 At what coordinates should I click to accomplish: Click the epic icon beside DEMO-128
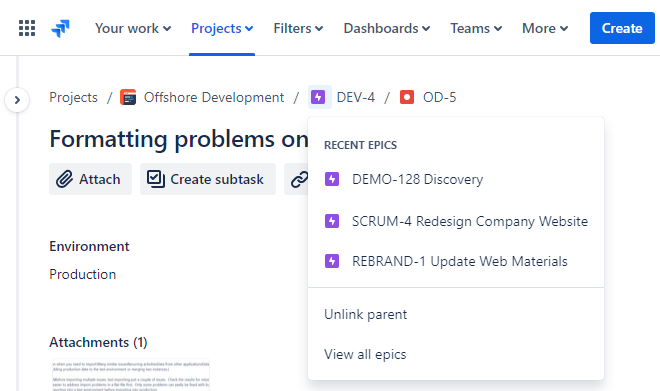click(332, 179)
